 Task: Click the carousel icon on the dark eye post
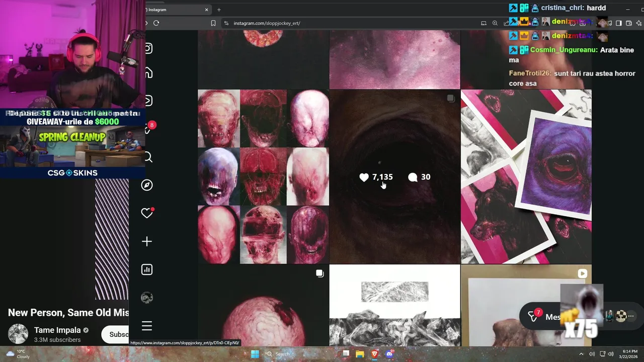(x=451, y=99)
